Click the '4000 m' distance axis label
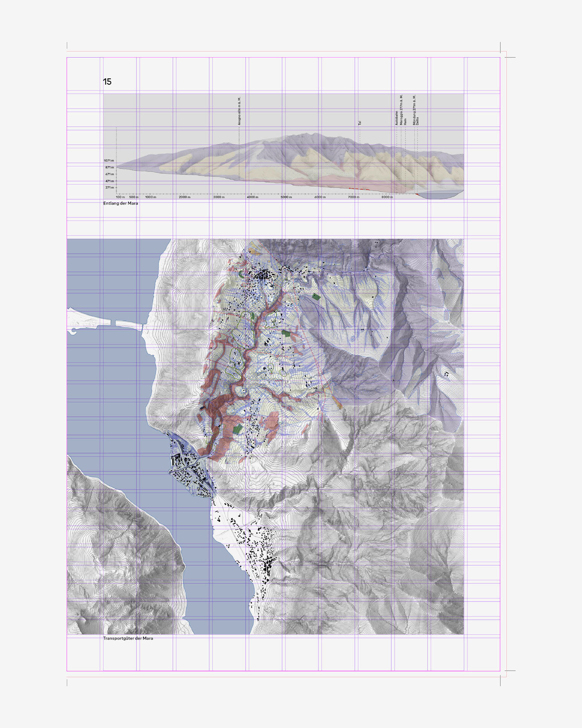Viewport: 582px width, 728px height. click(253, 197)
